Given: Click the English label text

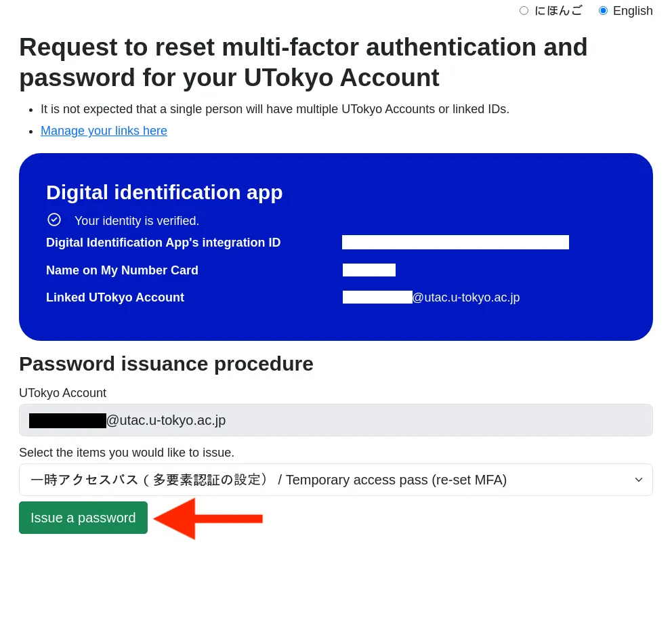Looking at the screenshot, I should click(633, 11).
